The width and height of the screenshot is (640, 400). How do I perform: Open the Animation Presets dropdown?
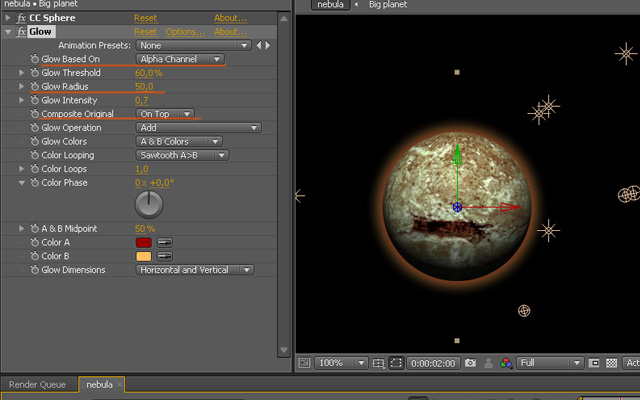coord(193,45)
